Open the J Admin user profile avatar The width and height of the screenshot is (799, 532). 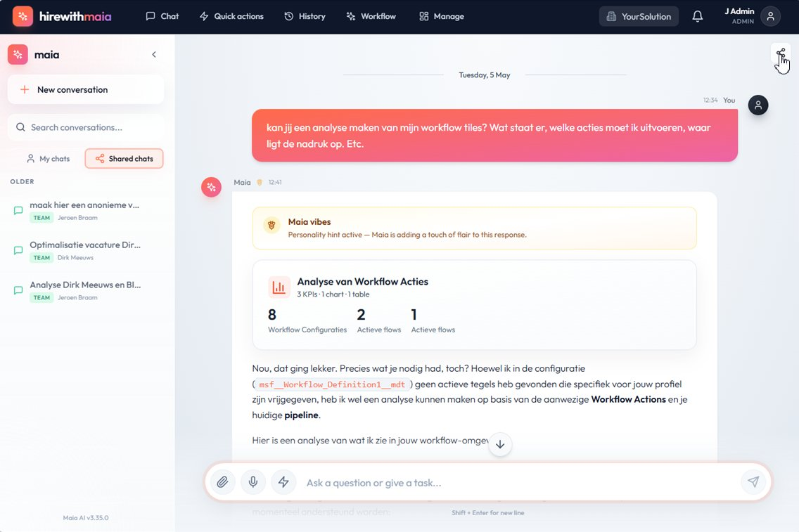(x=770, y=16)
